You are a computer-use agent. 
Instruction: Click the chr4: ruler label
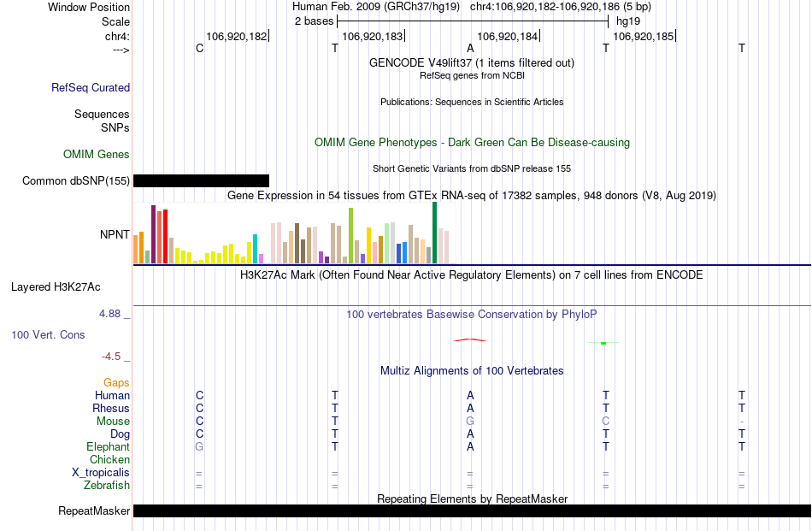point(118,36)
